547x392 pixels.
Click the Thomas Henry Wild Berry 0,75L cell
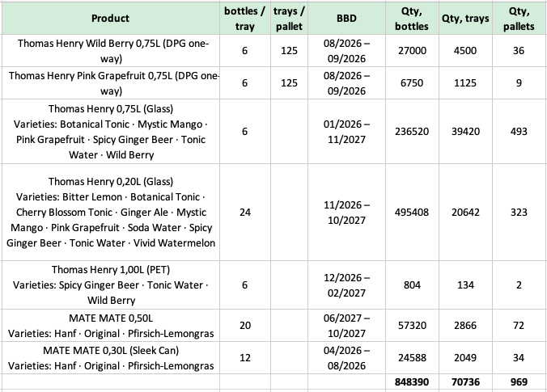(111, 51)
